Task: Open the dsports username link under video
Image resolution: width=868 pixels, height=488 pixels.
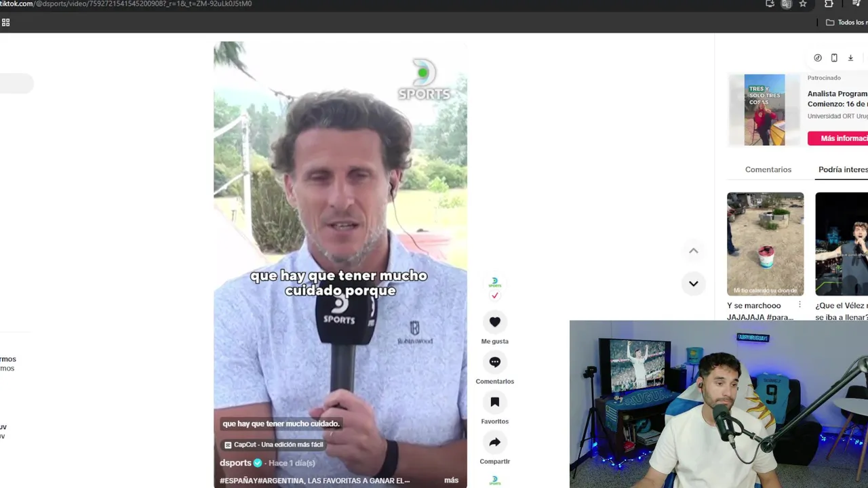Action: coord(235,463)
